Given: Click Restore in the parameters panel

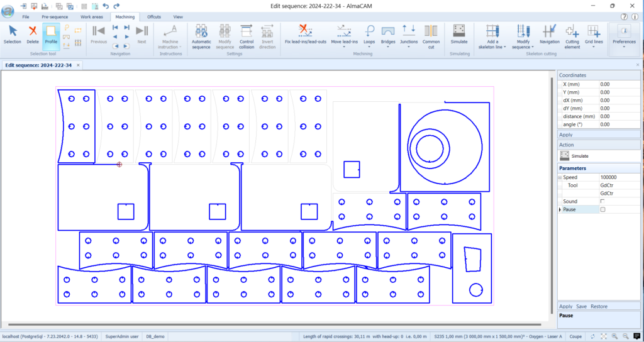Looking at the screenshot, I should (x=599, y=306).
